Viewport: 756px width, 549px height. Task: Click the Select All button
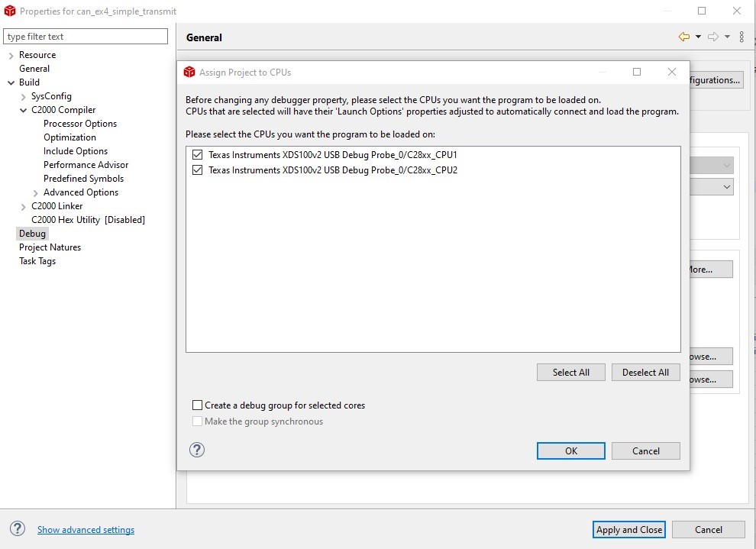coord(571,372)
